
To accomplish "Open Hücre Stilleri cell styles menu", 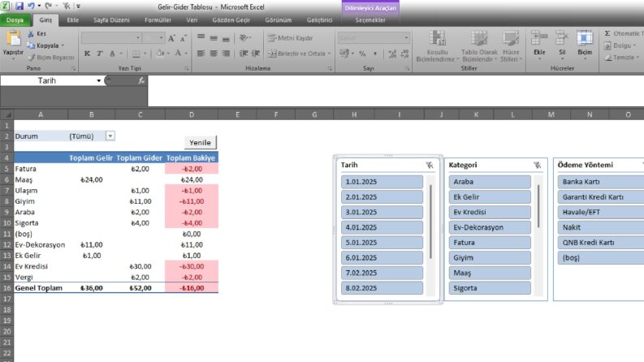I will pos(511,46).
